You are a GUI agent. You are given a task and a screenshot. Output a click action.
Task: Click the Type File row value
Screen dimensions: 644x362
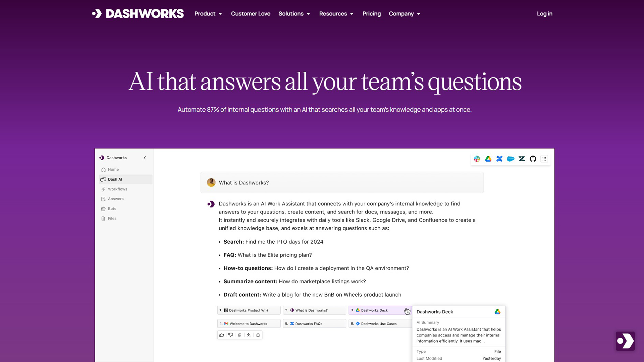click(x=497, y=352)
